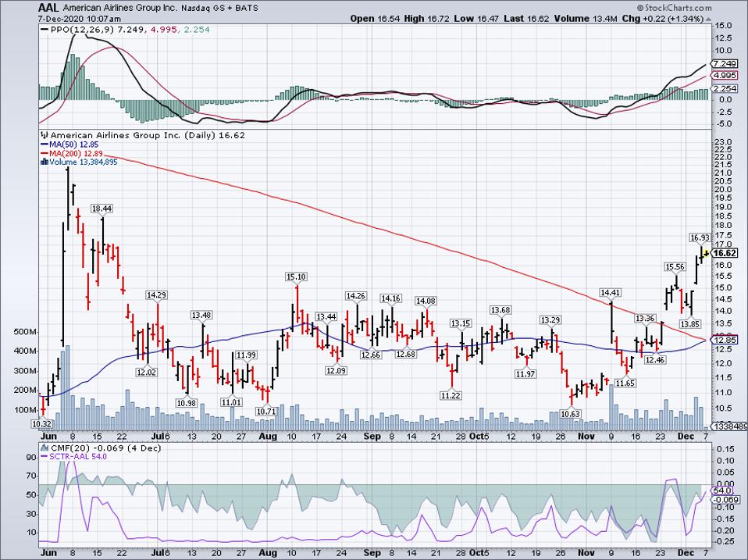Click the 'Nasdaq GS + BATS' exchange label
Viewport: 748px width, 560px height.
[x=220, y=9]
